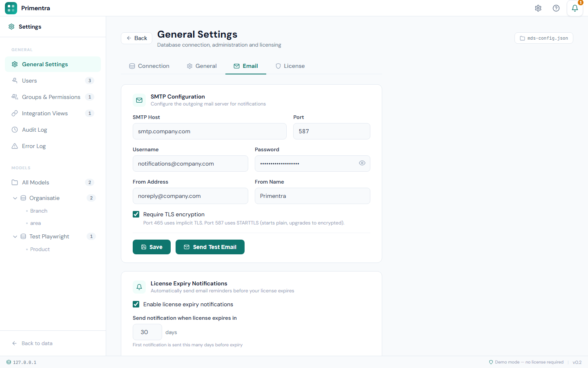This screenshot has width=588, height=368.
Task: Collapse the Organisatie model tree
Action: [15, 198]
